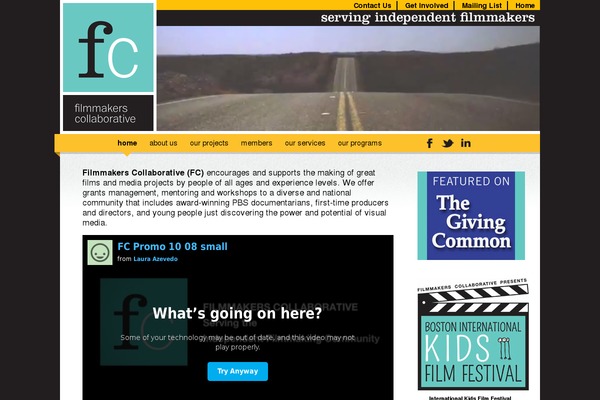Go to Contact Us page

tap(372, 5)
